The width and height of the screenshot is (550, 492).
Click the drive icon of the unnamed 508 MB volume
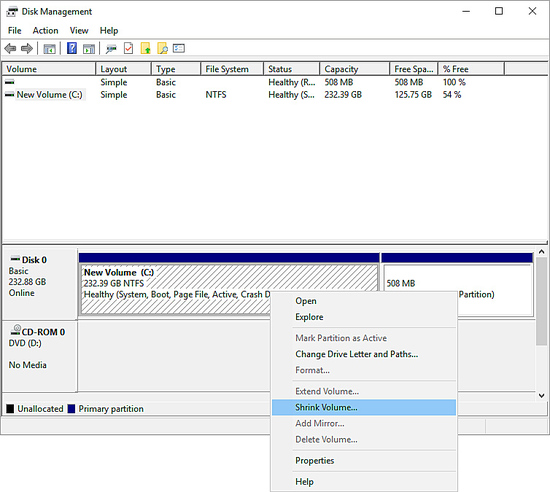(x=10, y=82)
